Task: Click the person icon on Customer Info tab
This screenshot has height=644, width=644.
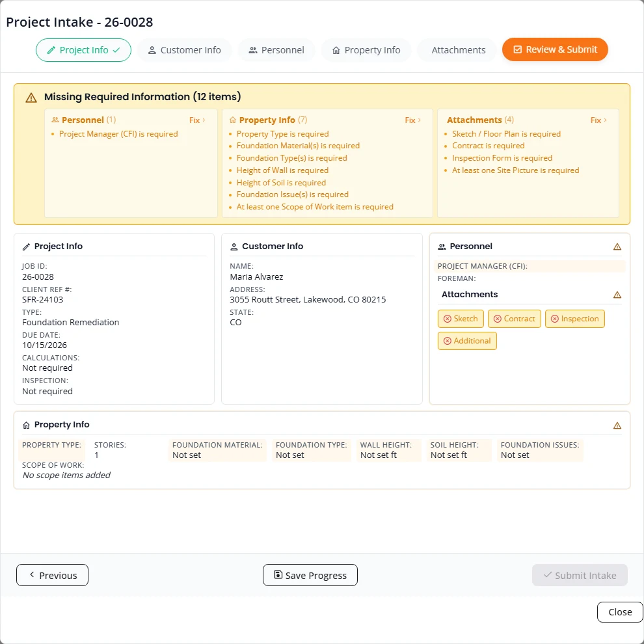Action: click(152, 50)
